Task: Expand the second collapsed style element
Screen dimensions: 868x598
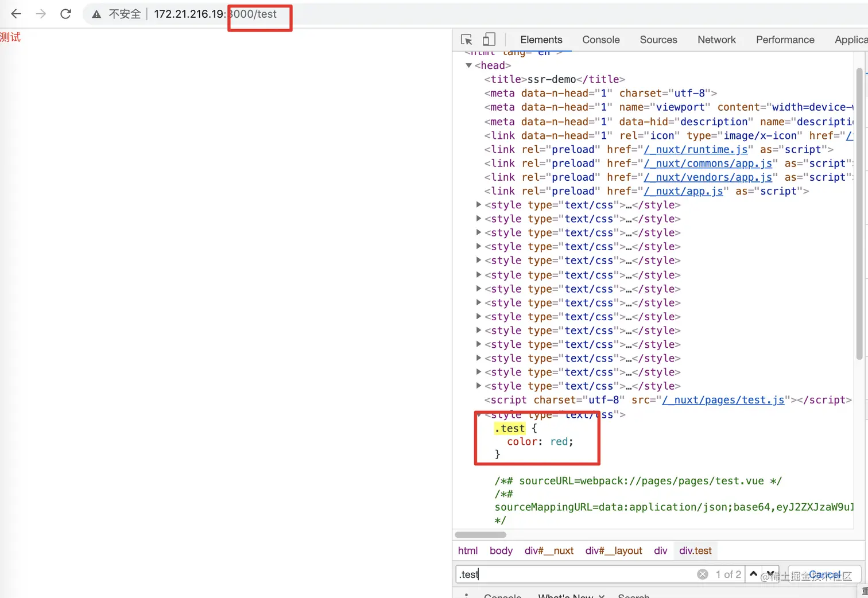Action: [x=479, y=218]
